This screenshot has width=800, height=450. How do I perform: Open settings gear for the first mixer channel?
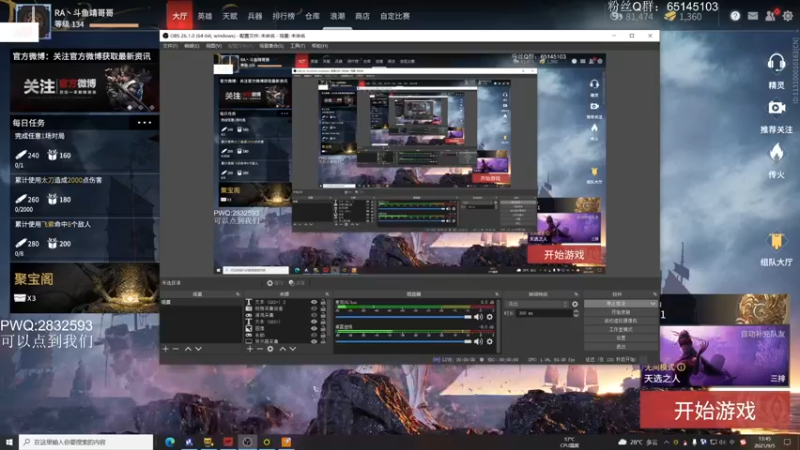point(490,317)
